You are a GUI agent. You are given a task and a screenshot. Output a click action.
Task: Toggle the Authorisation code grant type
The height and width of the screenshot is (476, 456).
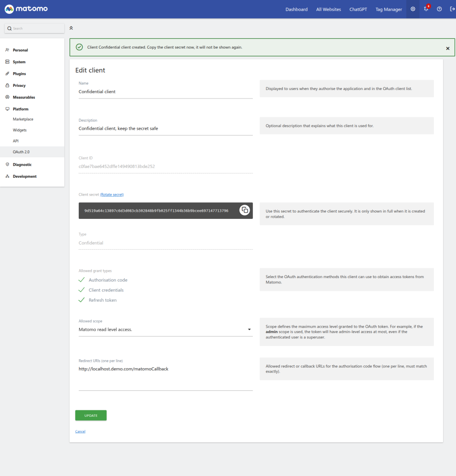click(81, 280)
